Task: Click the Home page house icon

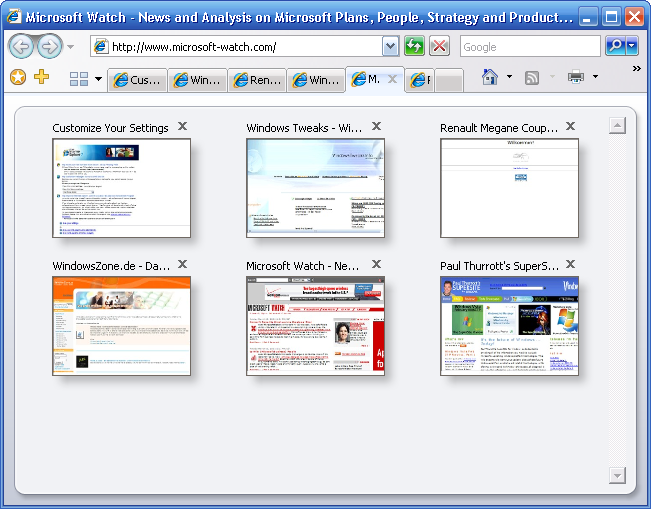Action: 490,77
